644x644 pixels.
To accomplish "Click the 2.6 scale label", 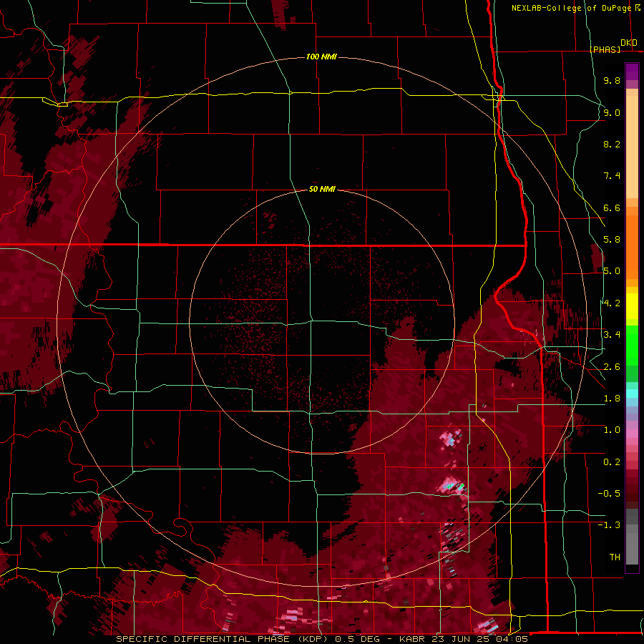I will click(612, 367).
